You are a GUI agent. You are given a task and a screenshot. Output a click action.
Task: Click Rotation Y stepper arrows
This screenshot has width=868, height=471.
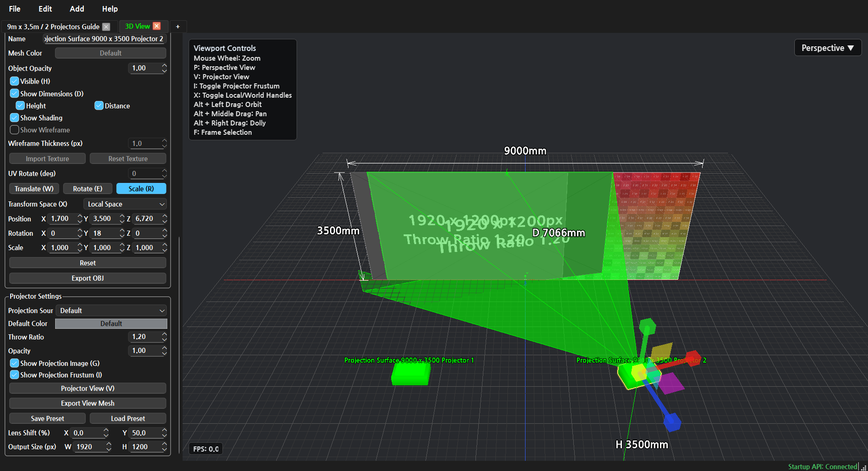(122, 233)
